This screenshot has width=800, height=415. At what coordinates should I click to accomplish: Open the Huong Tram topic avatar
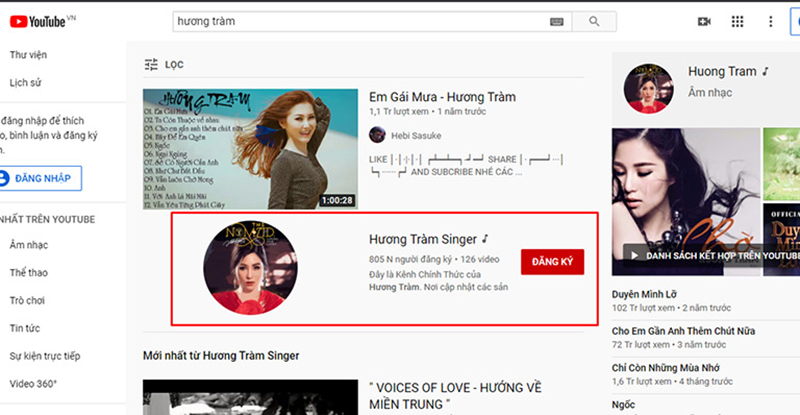(x=648, y=88)
